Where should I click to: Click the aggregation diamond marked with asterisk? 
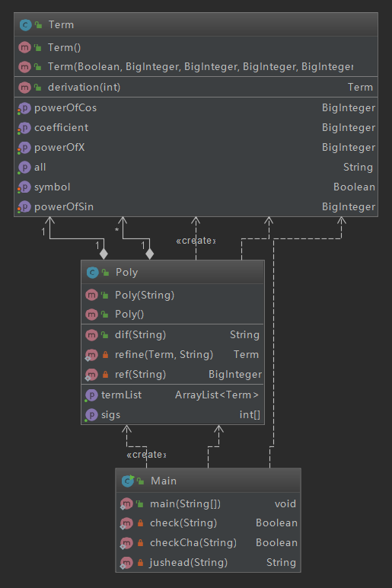(x=149, y=254)
